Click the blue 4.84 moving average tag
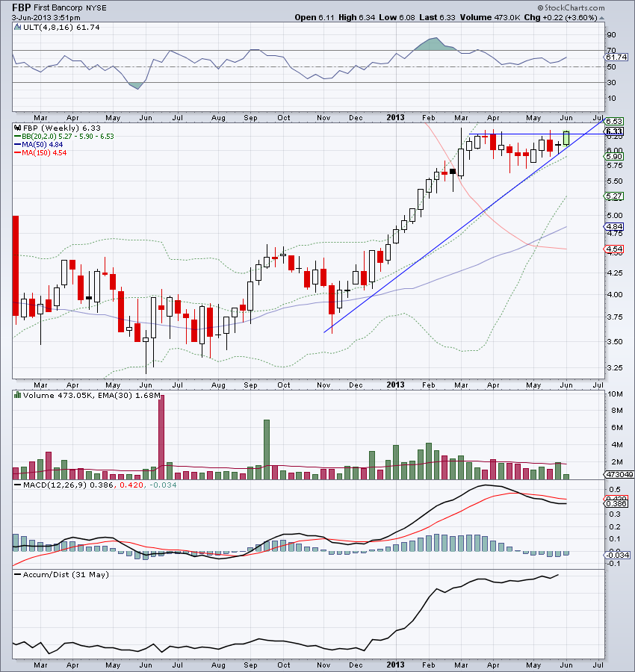This screenshot has height=672, width=635. click(614, 226)
